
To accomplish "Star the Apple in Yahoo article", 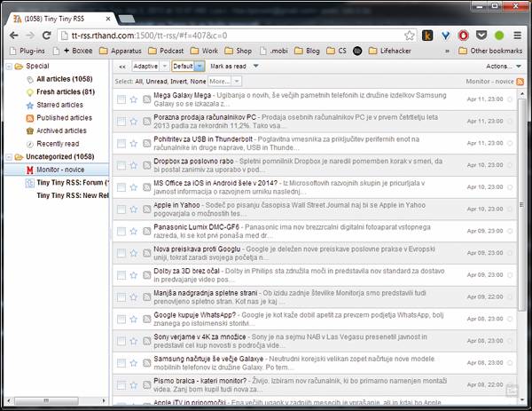I will point(134,209).
